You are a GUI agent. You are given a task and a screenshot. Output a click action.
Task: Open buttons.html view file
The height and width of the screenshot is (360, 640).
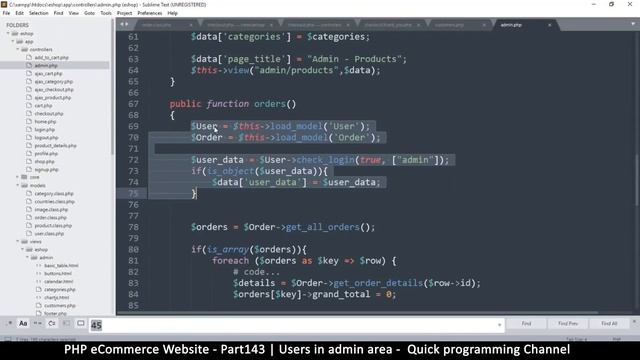click(x=58, y=273)
